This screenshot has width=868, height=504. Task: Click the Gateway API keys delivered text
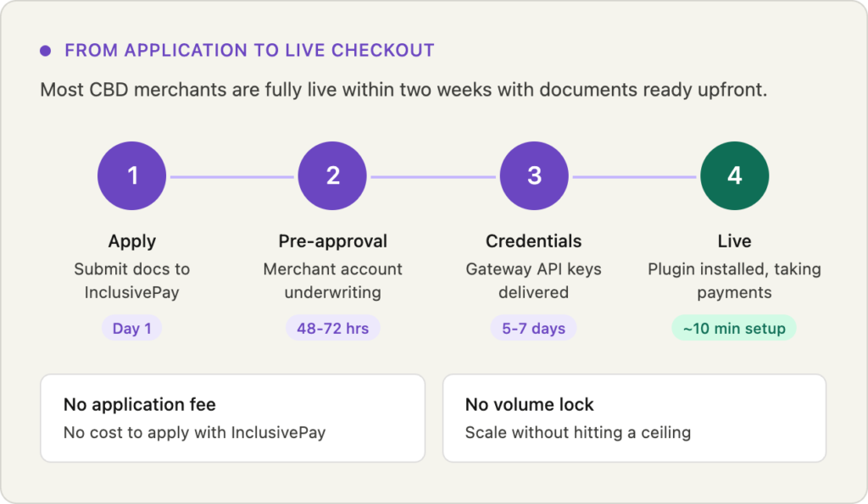click(534, 281)
